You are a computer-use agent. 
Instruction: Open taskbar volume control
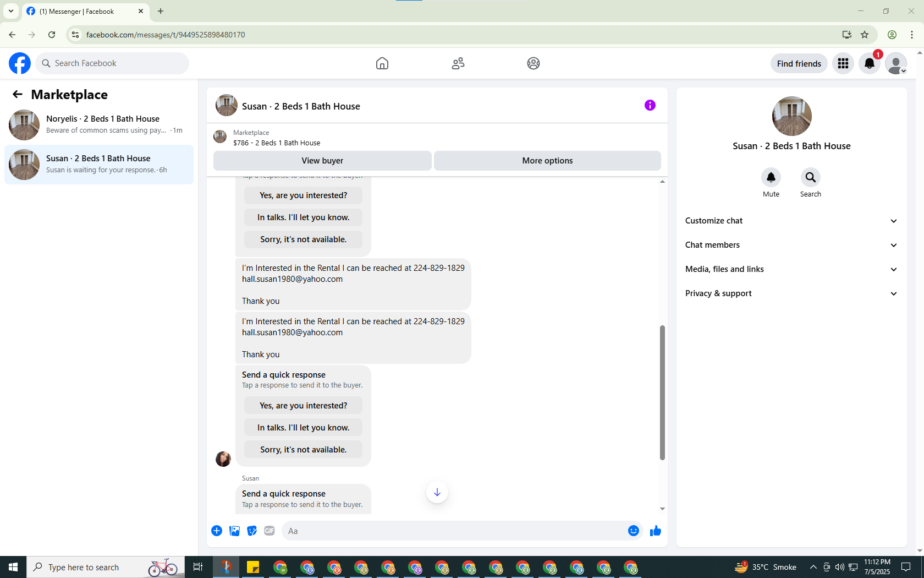tap(840, 567)
